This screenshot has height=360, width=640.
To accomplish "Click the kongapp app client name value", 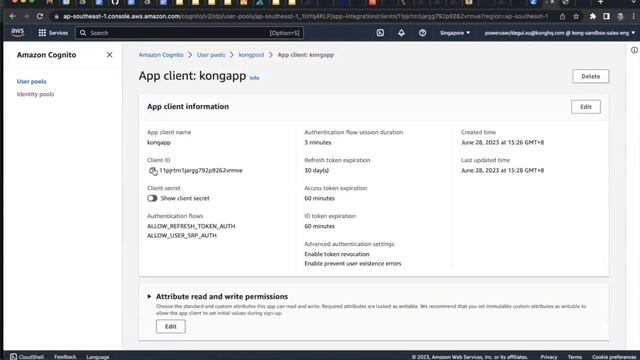I will coord(159,142).
